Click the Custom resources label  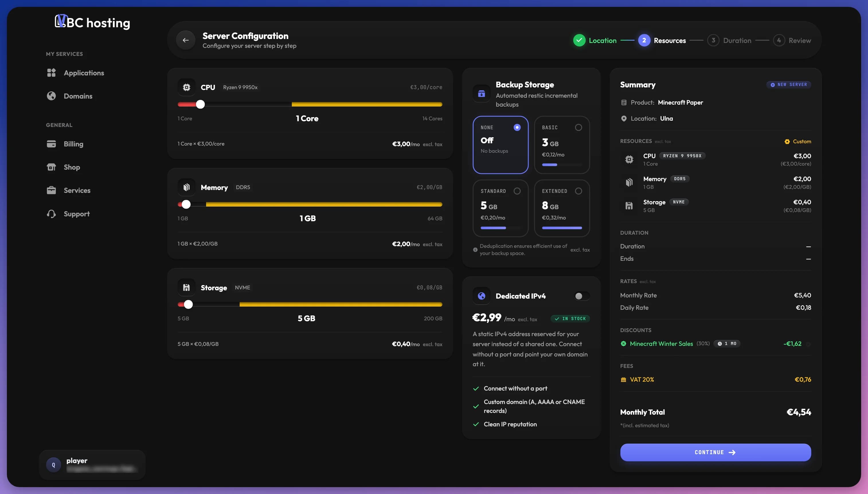[797, 142]
